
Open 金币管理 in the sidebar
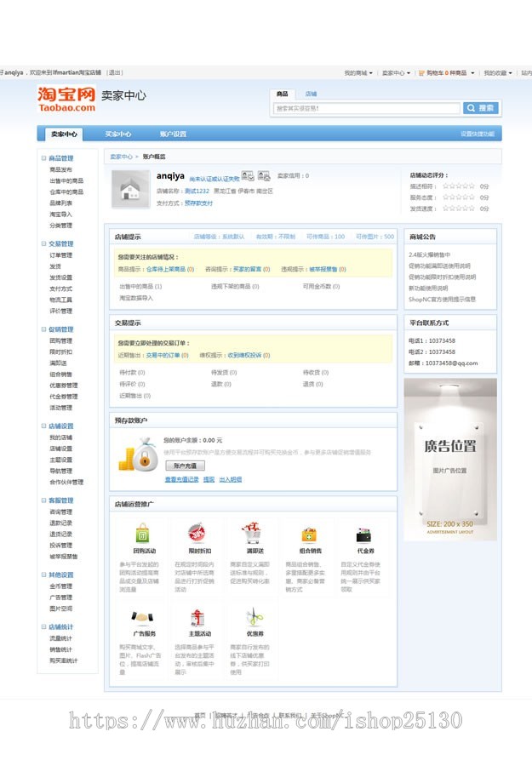[x=60, y=586]
